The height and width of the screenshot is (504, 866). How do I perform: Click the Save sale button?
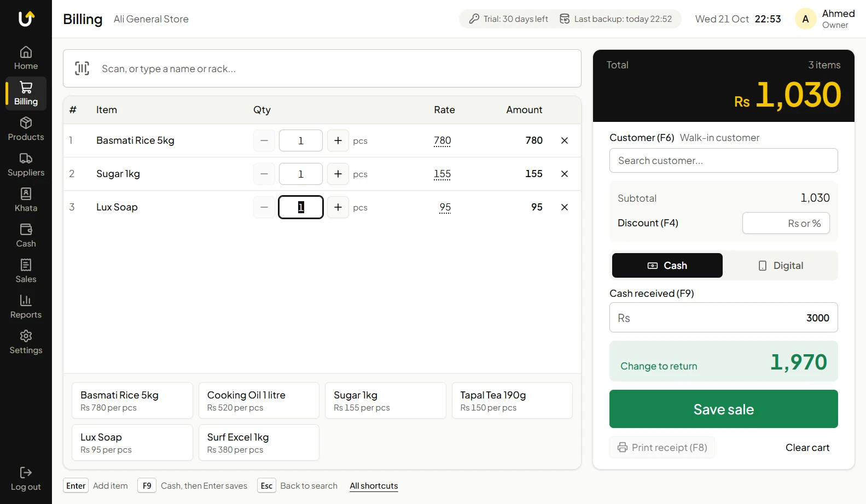pos(724,409)
